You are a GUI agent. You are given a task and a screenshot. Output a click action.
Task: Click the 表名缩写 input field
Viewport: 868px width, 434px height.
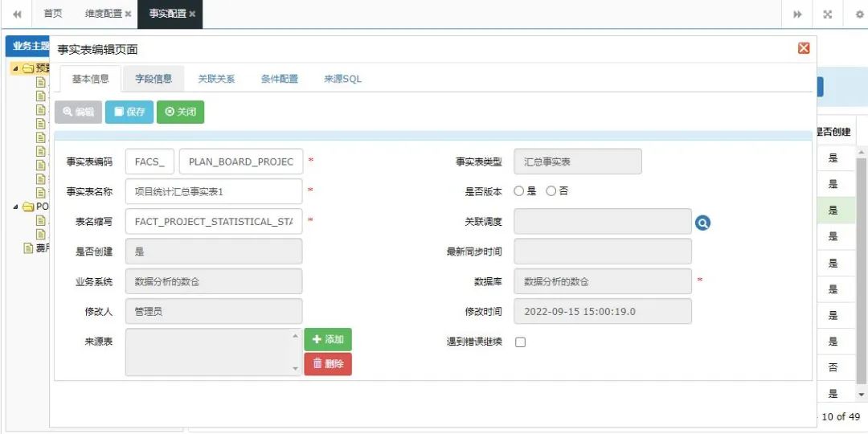click(215, 222)
